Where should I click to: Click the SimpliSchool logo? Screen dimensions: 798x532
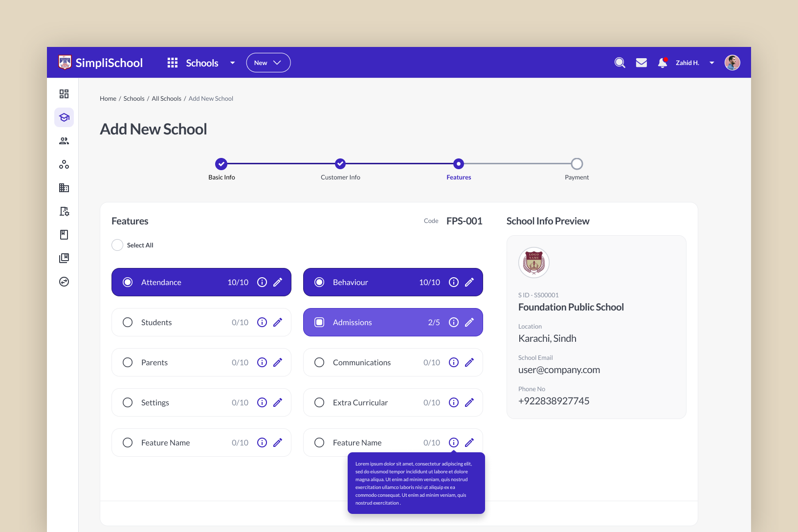coord(101,63)
